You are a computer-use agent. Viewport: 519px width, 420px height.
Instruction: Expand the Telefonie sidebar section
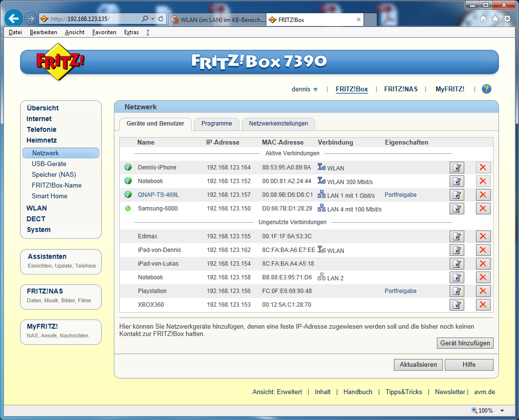(42, 129)
